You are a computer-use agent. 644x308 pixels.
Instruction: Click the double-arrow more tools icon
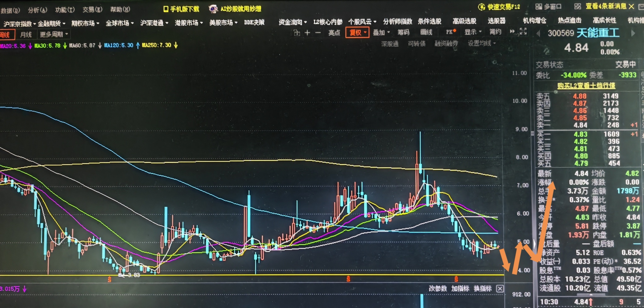click(513, 31)
